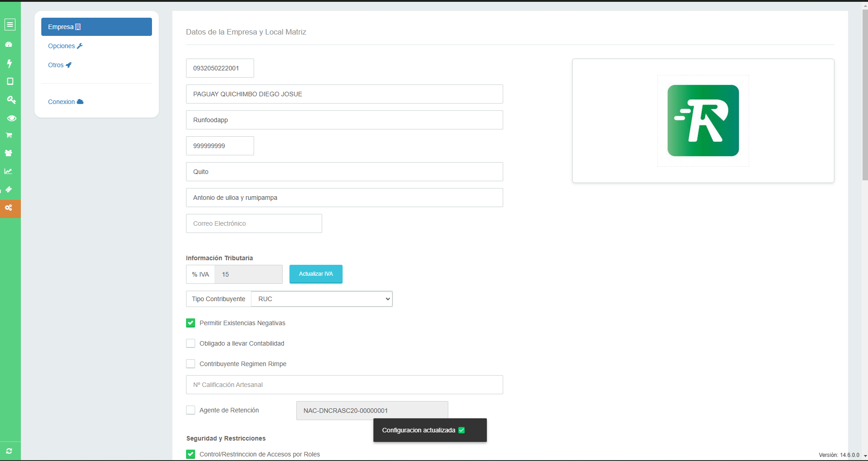The width and height of the screenshot is (868, 461).
Task: Click the RUC number field 0932050222001
Action: coord(220,68)
